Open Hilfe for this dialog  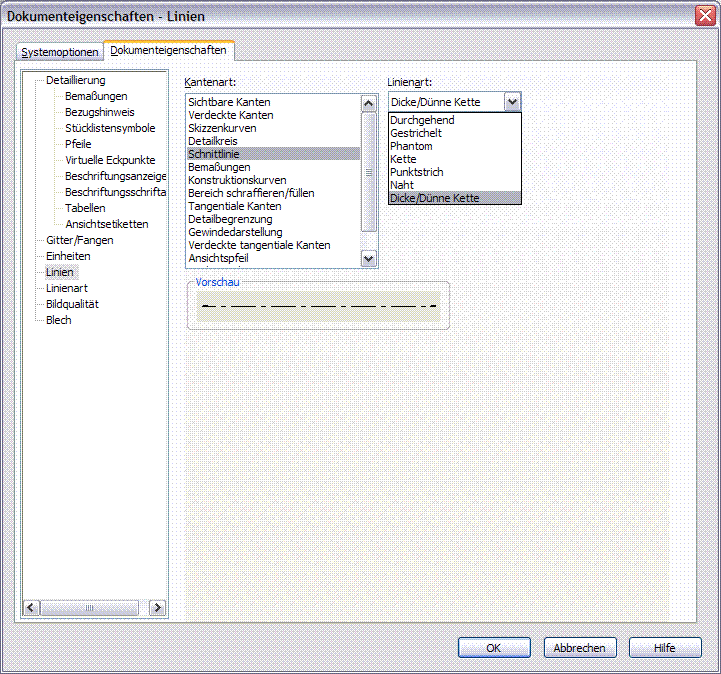tap(665, 648)
